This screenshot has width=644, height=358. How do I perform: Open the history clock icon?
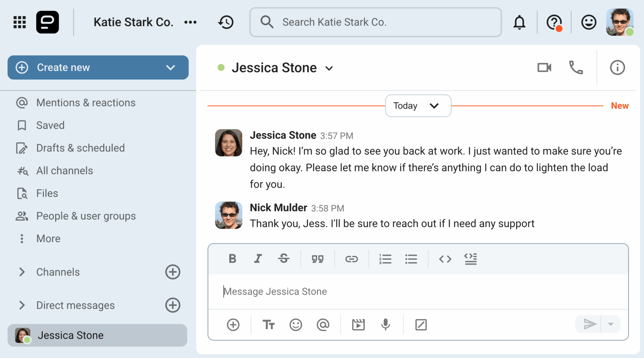pyautogui.click(x=226, y=22)
